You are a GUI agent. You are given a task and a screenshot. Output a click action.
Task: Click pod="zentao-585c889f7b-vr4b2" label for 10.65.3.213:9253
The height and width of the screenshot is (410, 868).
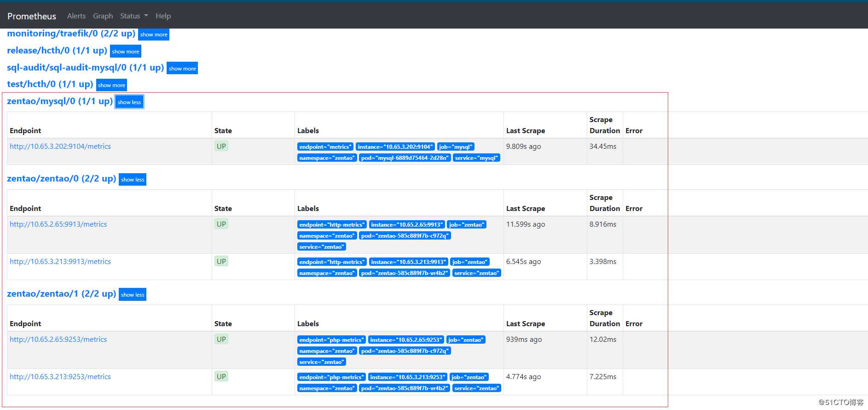[x=405, y=388]
